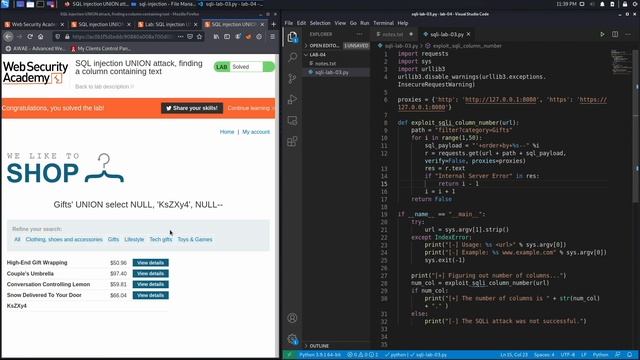Change Spaces: 4 indentation setting

click(544, 355)
